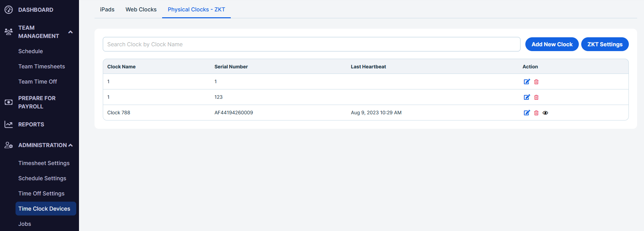Edit the clock with serial number 1
The height and width of the screenshot is (231, 644).
(x=527, y=81)
